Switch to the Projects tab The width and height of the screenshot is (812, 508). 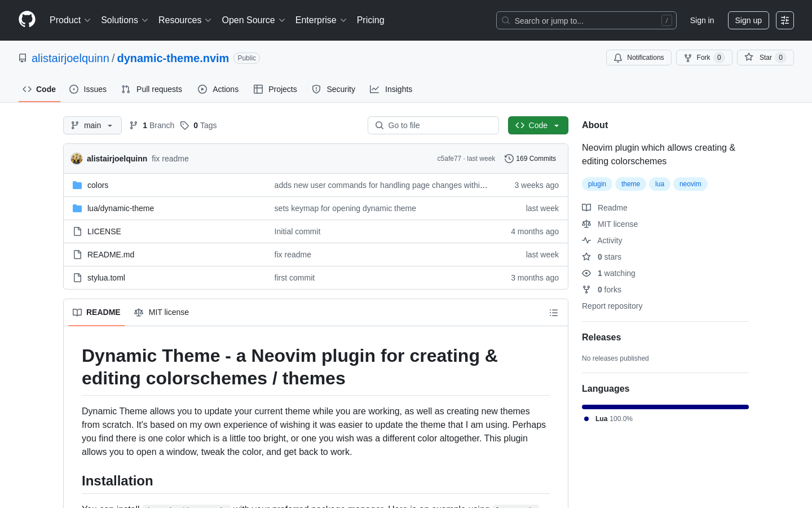(275, 89)
